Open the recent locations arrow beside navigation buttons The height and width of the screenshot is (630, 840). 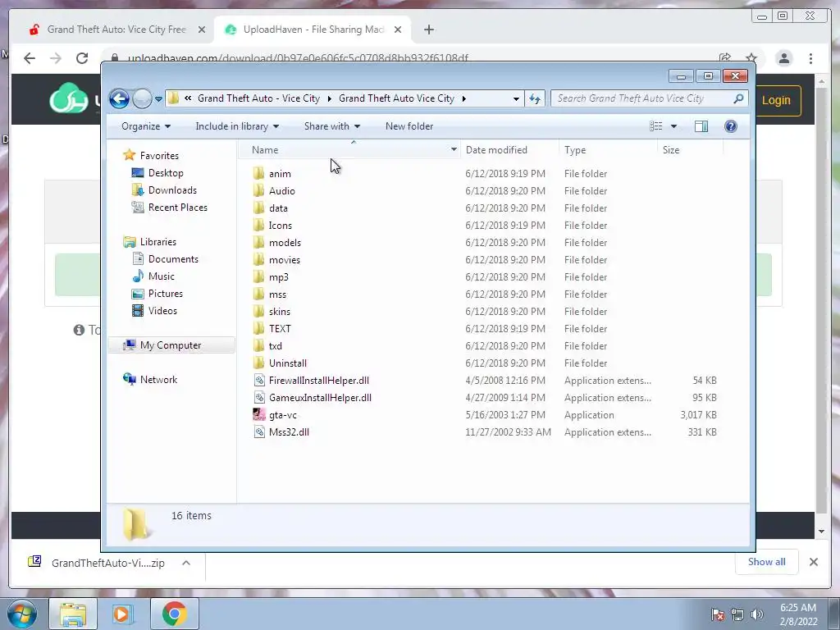click(x=158, y=99)
